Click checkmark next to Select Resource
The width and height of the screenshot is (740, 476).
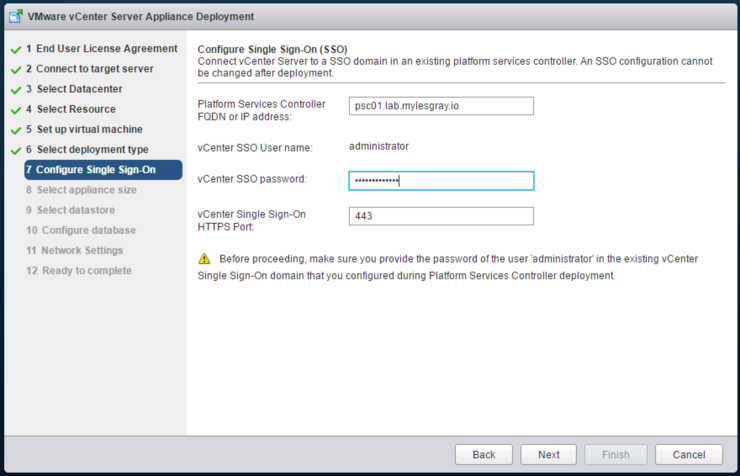coord(16,110)
